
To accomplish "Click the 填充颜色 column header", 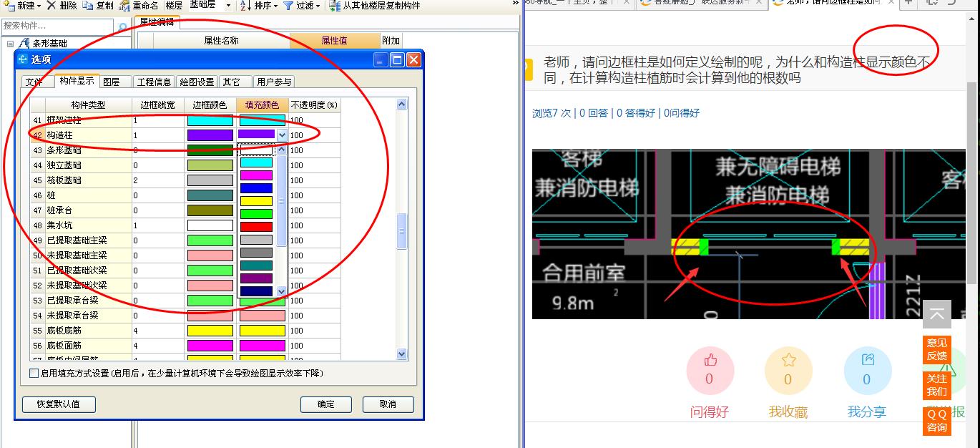I will [263, 105].
